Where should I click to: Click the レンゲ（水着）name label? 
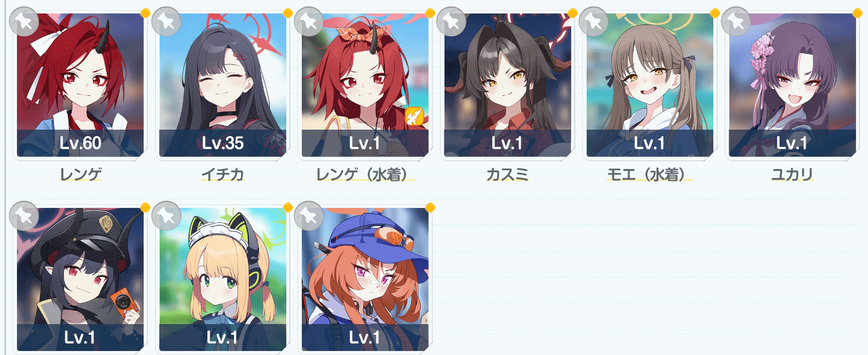coord(365,174)
